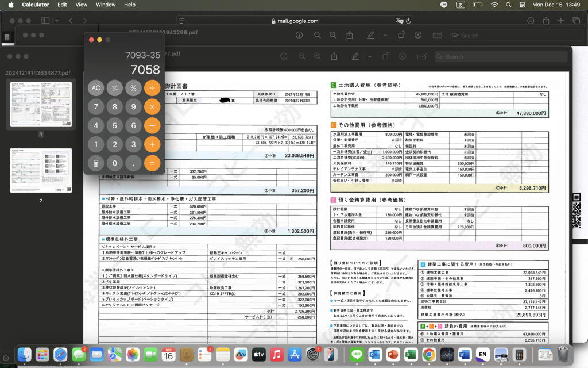The image size is (588, 368).
Task: Open the input source menu showing あ
Action: pyautogui.click(x=461, y=5)
